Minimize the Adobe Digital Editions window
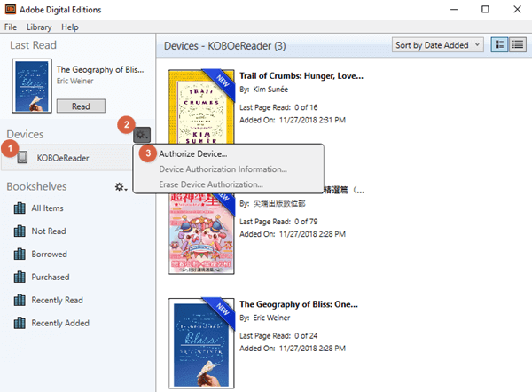The height and width of the screenshot is (392, 532). pos(454,10)
